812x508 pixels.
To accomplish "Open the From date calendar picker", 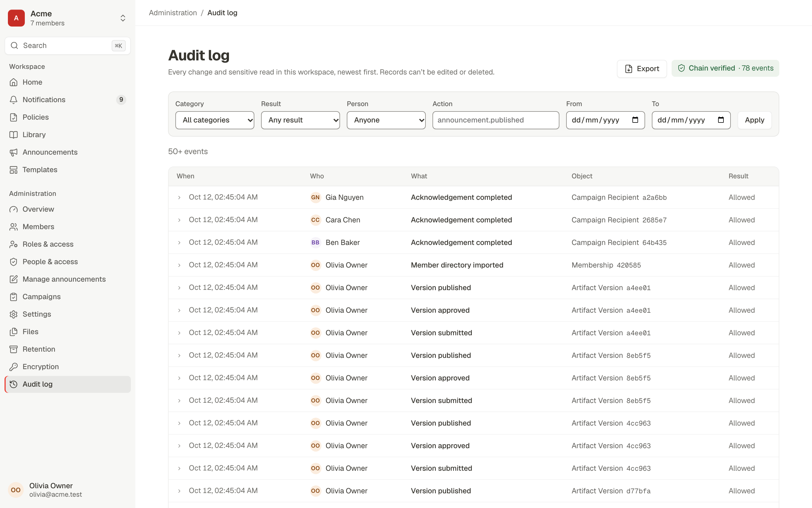I will (x=635, y=120).
